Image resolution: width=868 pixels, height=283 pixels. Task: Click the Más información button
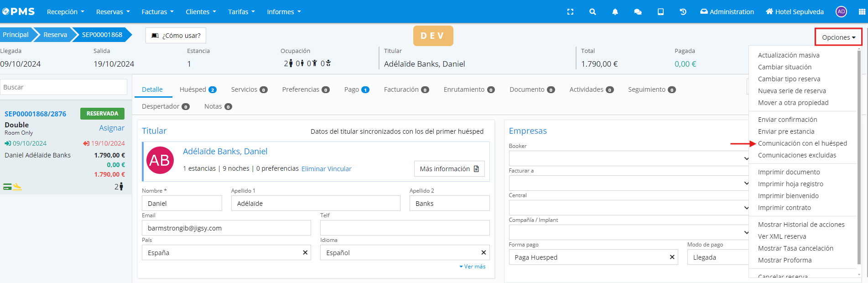coord(449,169)
